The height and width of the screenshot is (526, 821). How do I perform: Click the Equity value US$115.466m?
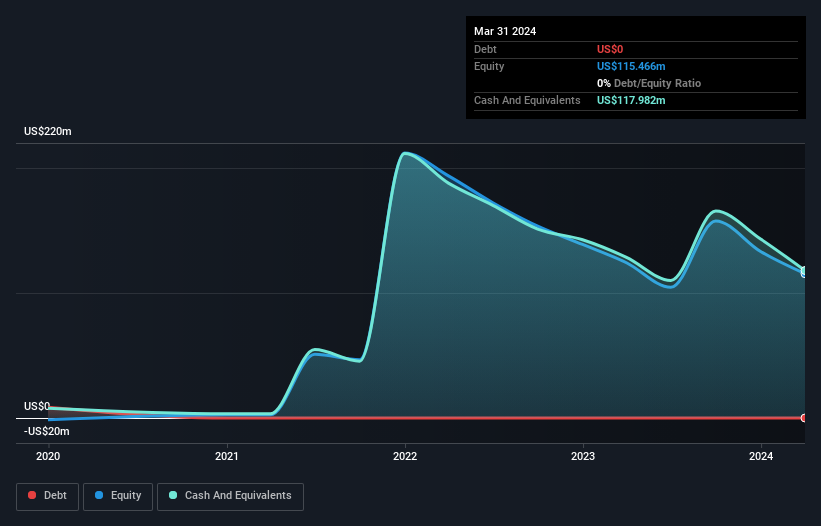coord(631,66)
